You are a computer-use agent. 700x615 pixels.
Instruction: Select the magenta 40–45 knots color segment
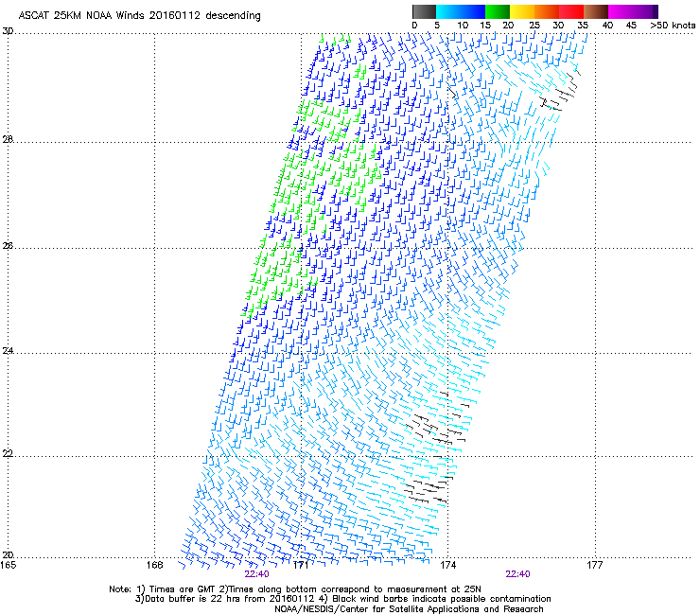[621, 11]
